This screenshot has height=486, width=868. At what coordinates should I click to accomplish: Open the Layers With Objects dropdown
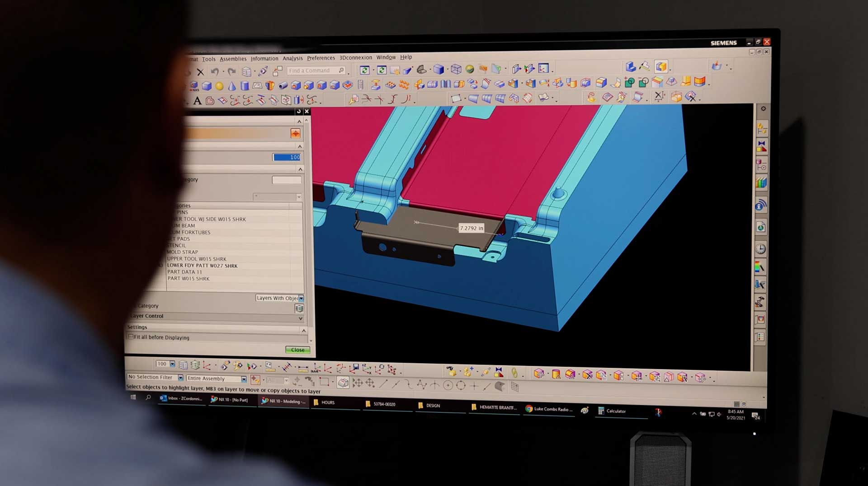pos(301,299)
